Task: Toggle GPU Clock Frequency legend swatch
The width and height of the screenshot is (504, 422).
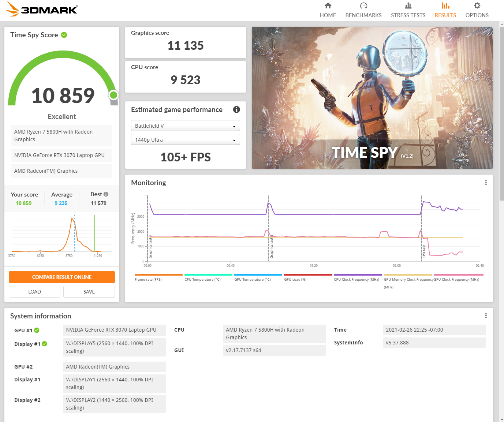Action: click(459, 275)
